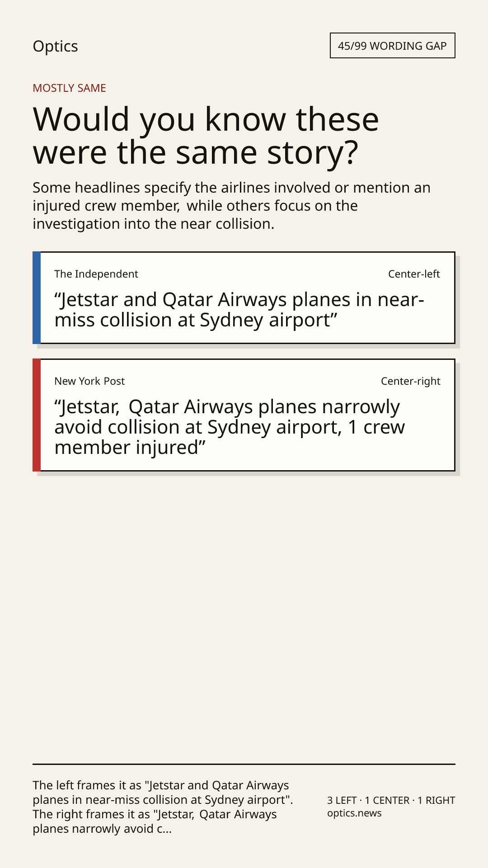Click the main headline question
Image resolution: width=488 pixels, height=868 pixels.
206,136
